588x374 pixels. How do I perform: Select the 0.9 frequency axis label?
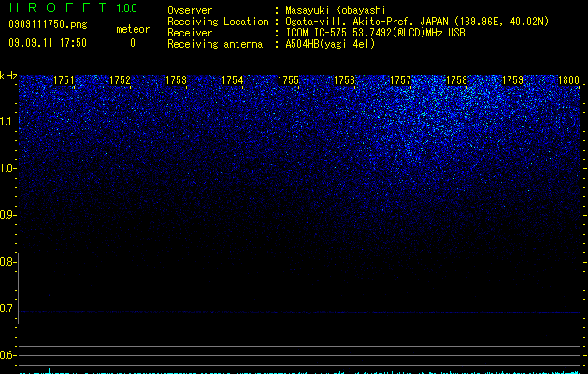tap(7, 215)
